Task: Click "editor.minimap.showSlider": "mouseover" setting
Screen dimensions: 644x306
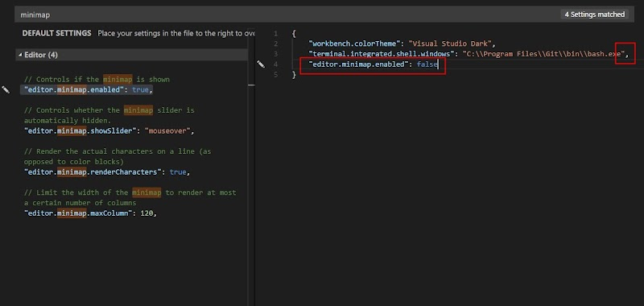Action: pyautogui.click(x=109, y=131)
